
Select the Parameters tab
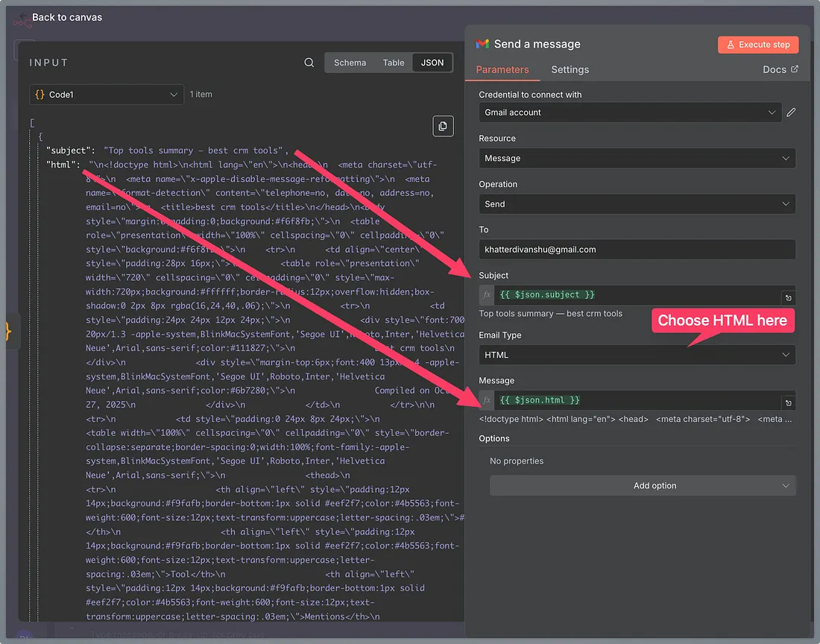tap(502, 69)
